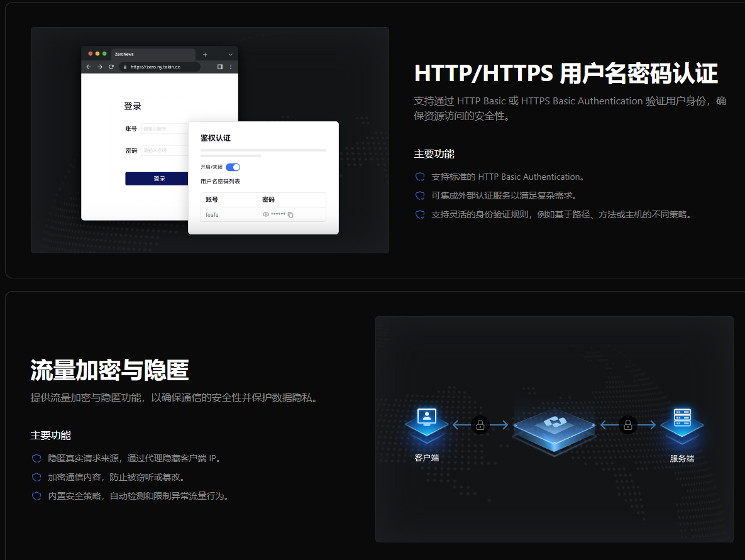The image size is (745, 560).
Task: Click the 登录 heading in the login page
Action: click(x=133, y=106)
